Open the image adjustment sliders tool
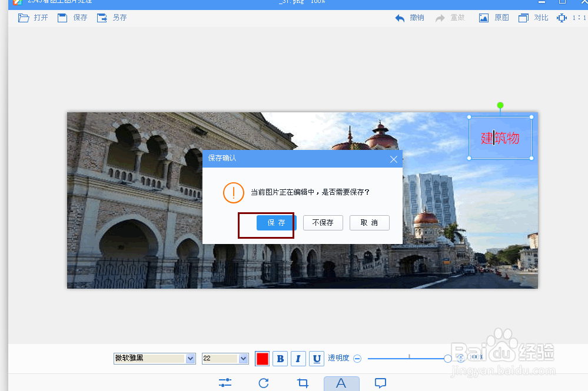The image size is (588, 391). coord(225,383)
